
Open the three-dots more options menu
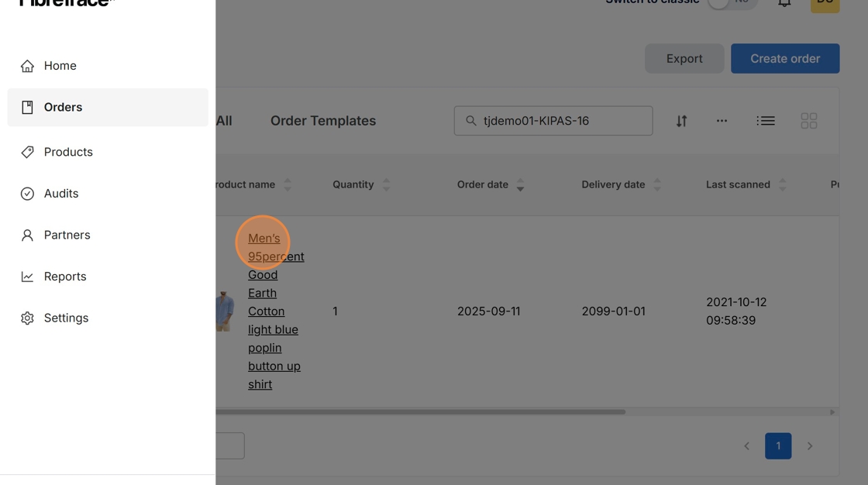pyautogui.click(x=722, y=121)
